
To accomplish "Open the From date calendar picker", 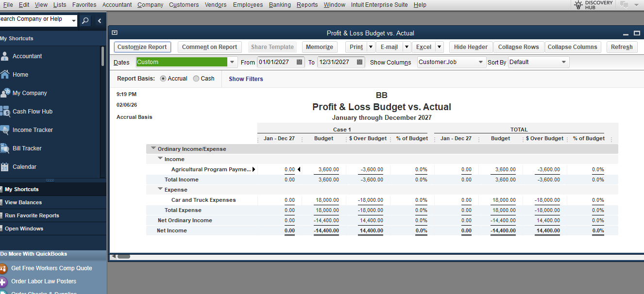I will (x=300, y=62).
